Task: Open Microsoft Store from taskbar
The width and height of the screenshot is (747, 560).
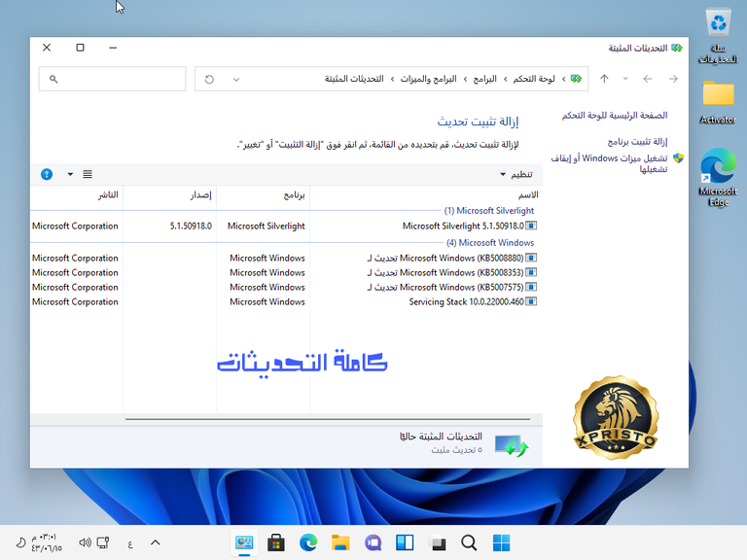Action: pyautogui.click(x=276, y=542)
